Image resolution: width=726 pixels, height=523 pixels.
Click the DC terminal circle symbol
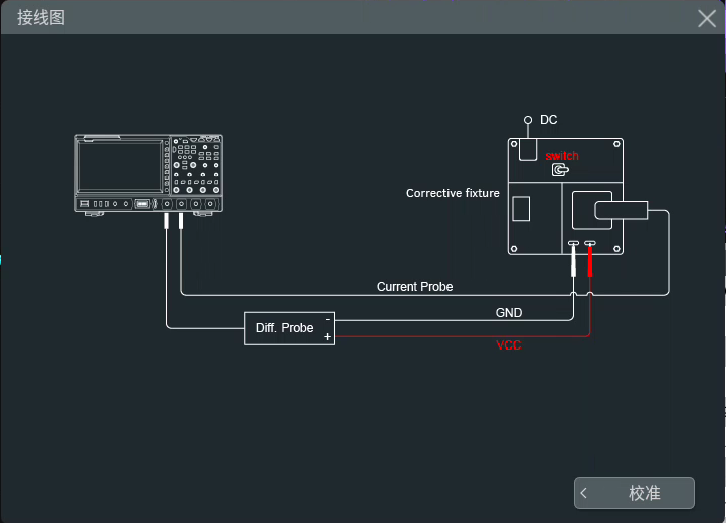[x=528, y=120]
